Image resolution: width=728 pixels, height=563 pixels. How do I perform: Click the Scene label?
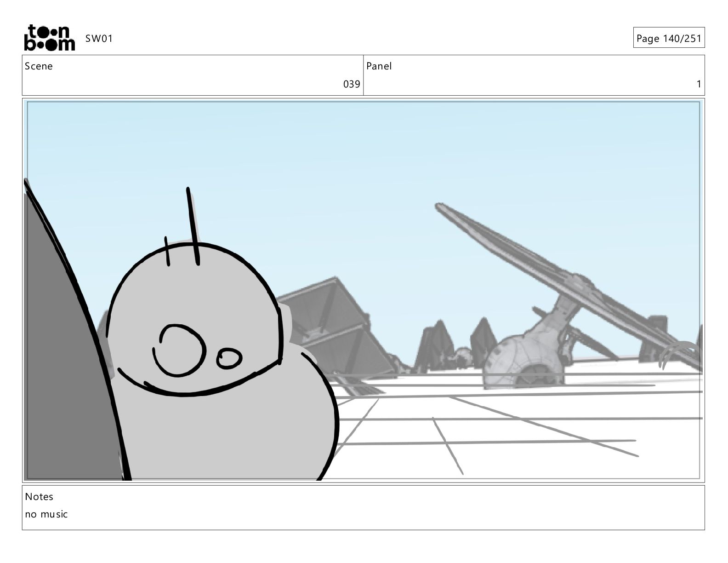[39, 66]
